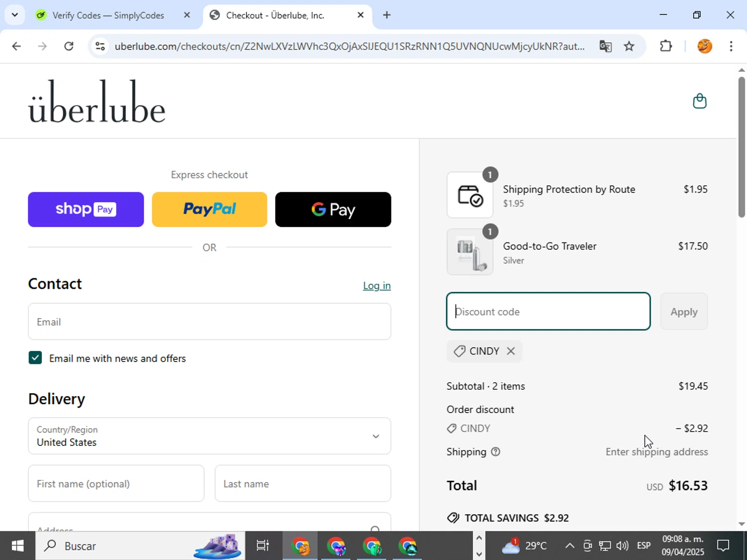Viewport: 747px width, 560px height.
Task: Open the shopping bag cart icon
Action: 700,101
